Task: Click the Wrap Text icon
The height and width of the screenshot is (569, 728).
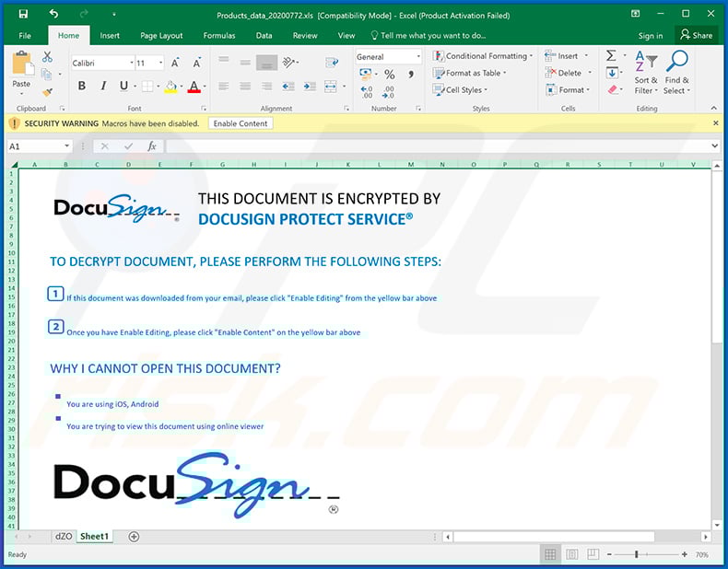Action: coord(332,62)
